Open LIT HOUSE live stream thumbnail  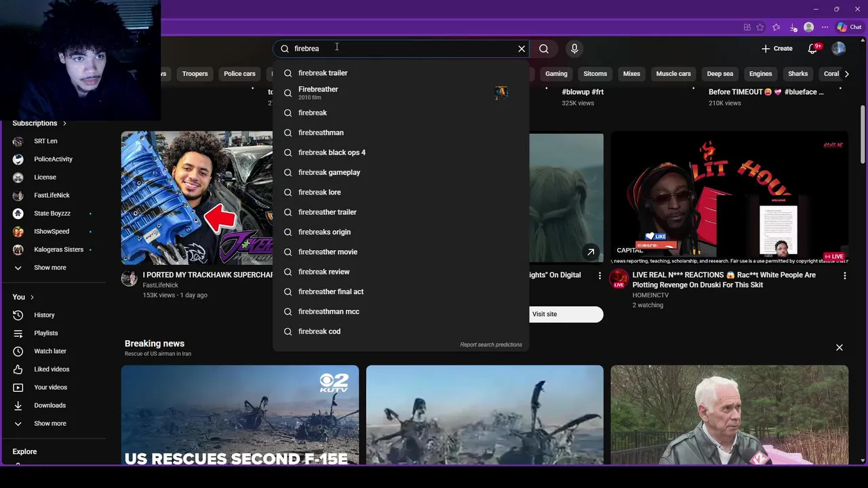coord(729,197)
